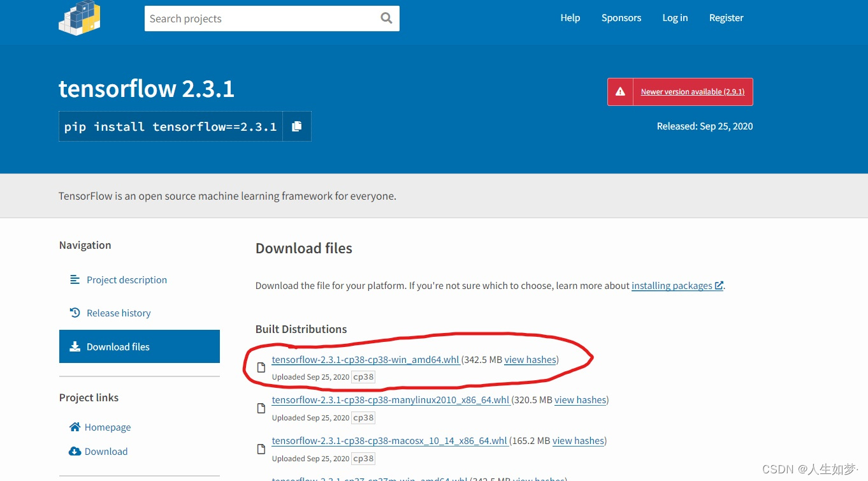Click Uploaded Sep 25, 2020 under macosx wheel

[310, 459]
